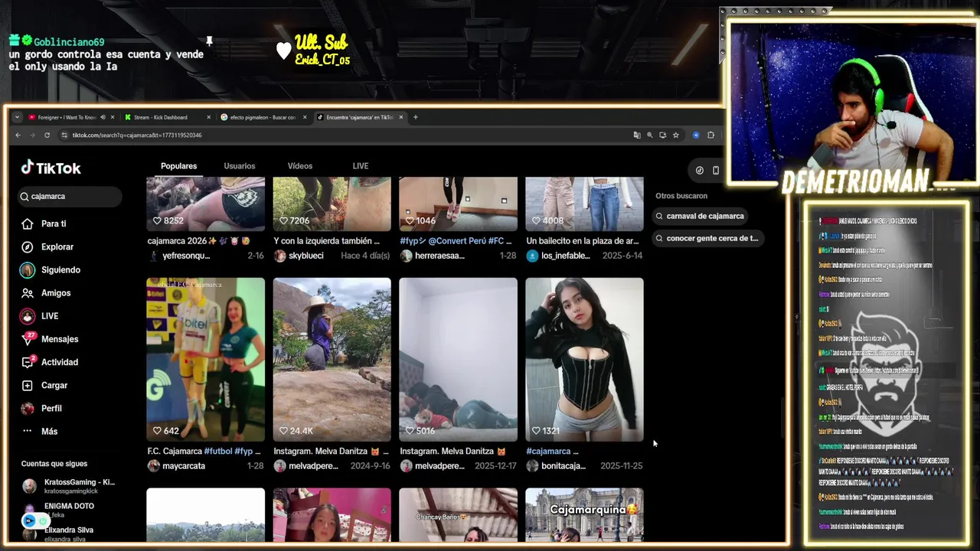Open Elixandra Silva followed account
The image size is (980, 551).
coord(58,533)
